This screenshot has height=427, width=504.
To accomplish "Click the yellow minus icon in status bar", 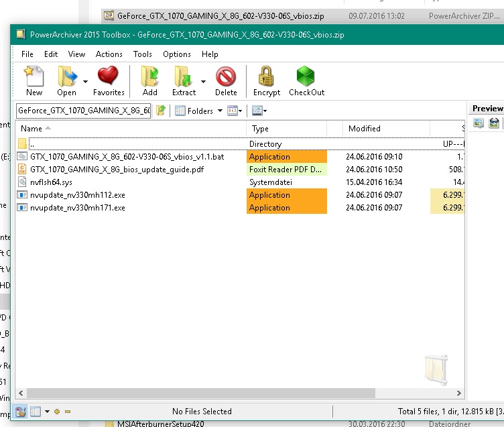I will [68, 412].
